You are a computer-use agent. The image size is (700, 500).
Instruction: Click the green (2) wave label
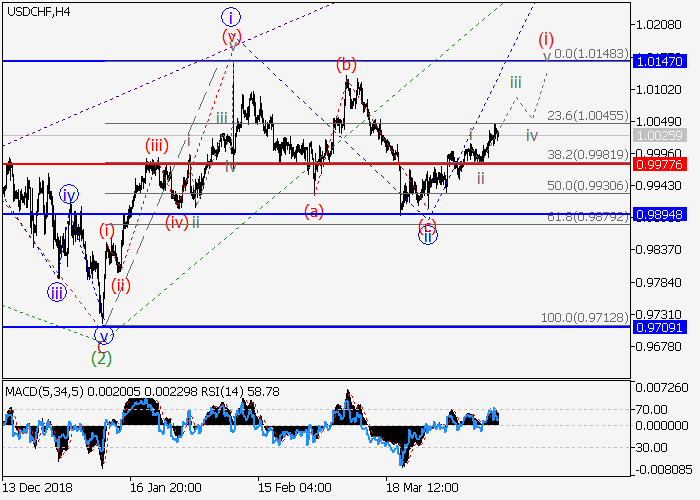click(x=102, y=356)
